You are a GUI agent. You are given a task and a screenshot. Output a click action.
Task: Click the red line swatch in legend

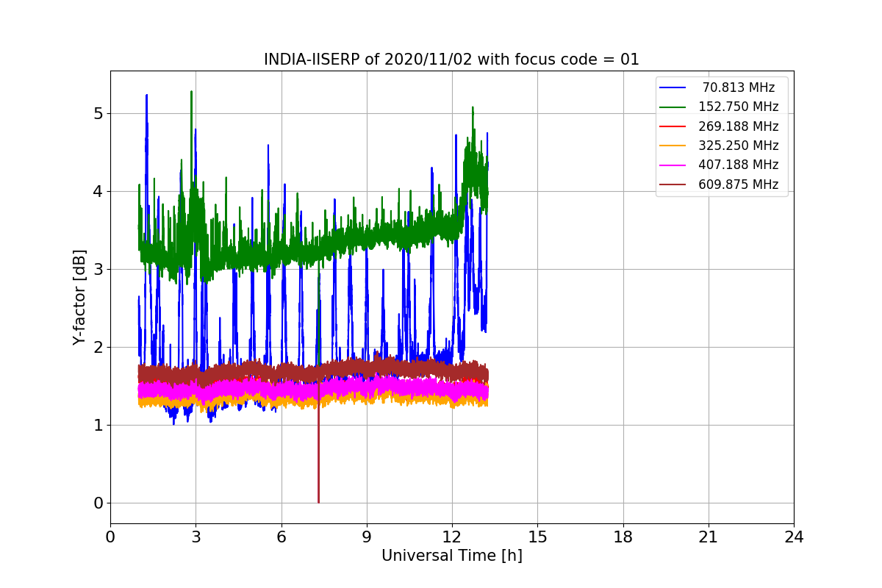(x=673, y=126)
